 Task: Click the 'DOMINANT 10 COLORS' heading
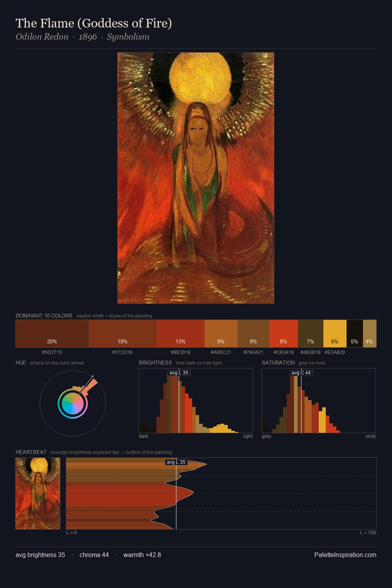[x=44, y=316]
